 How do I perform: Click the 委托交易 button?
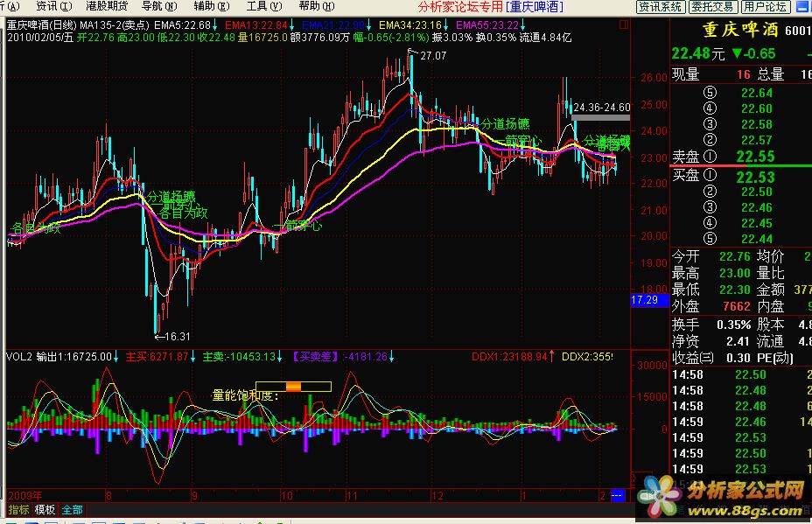[712, 7]
